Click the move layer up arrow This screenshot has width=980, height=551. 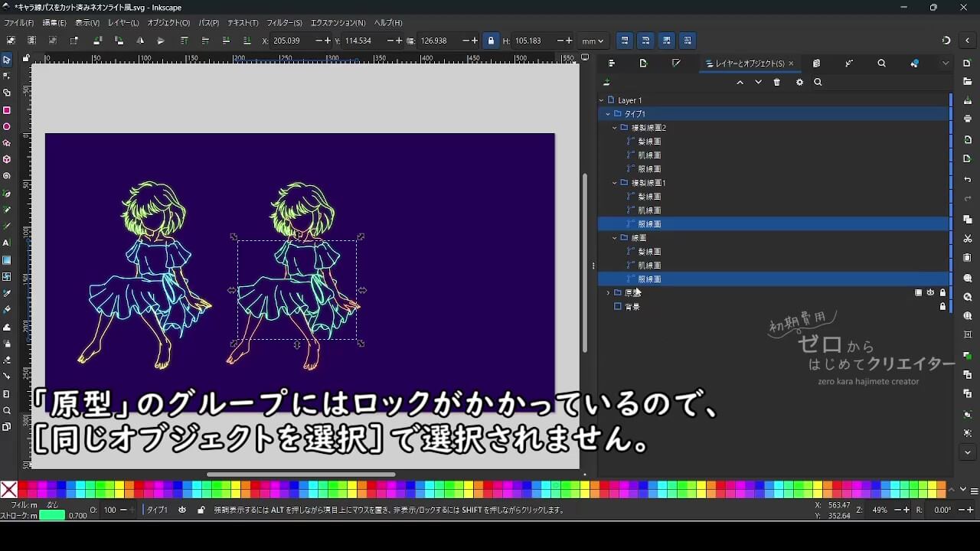click(x=740, y=82)
